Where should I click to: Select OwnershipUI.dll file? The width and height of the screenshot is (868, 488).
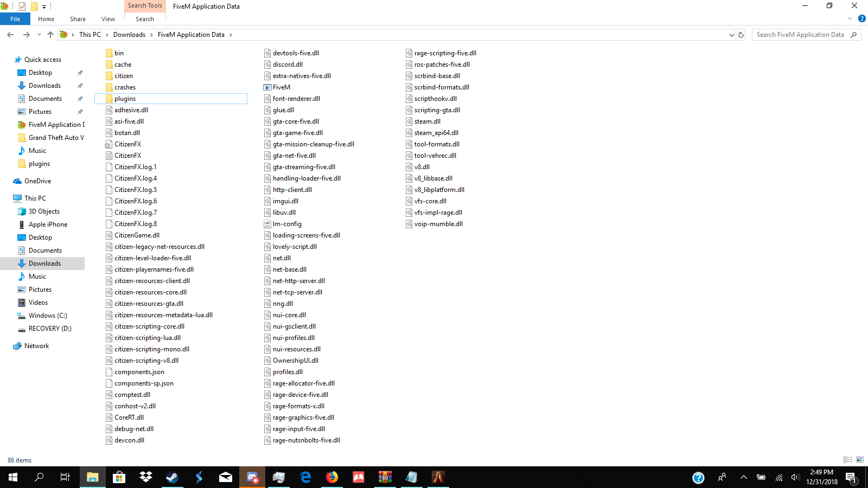pos(295,361)
